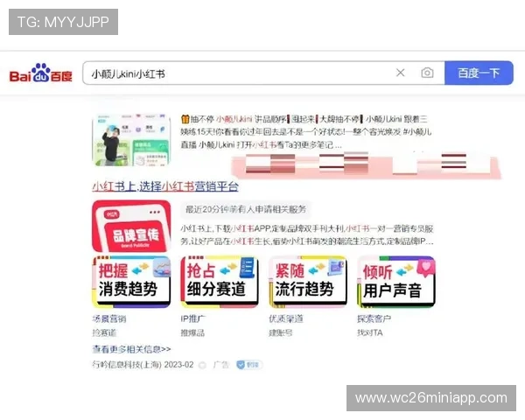Click the Baidu logo
This screenshot has width=525, height=420.
pos(41,73)
